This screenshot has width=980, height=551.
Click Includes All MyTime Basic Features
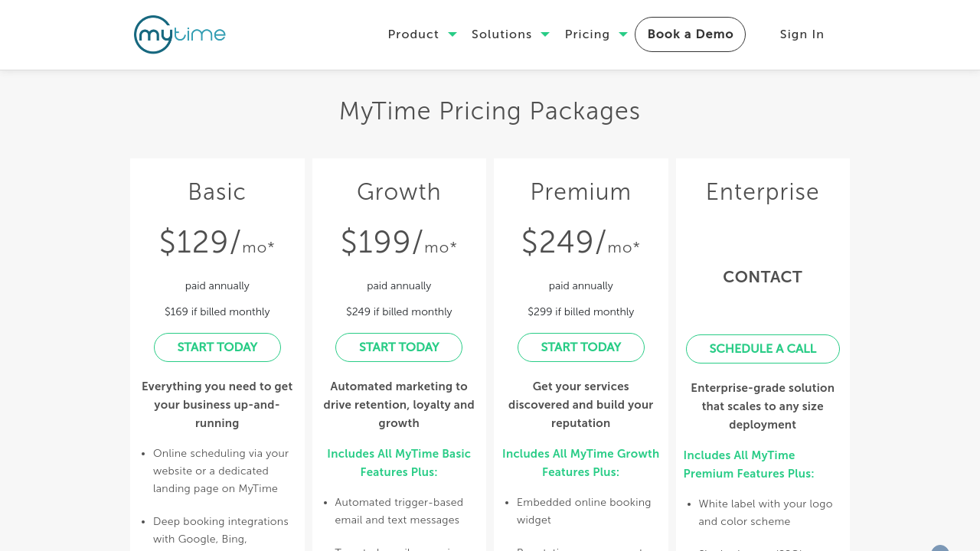click(x=399, y=463)
